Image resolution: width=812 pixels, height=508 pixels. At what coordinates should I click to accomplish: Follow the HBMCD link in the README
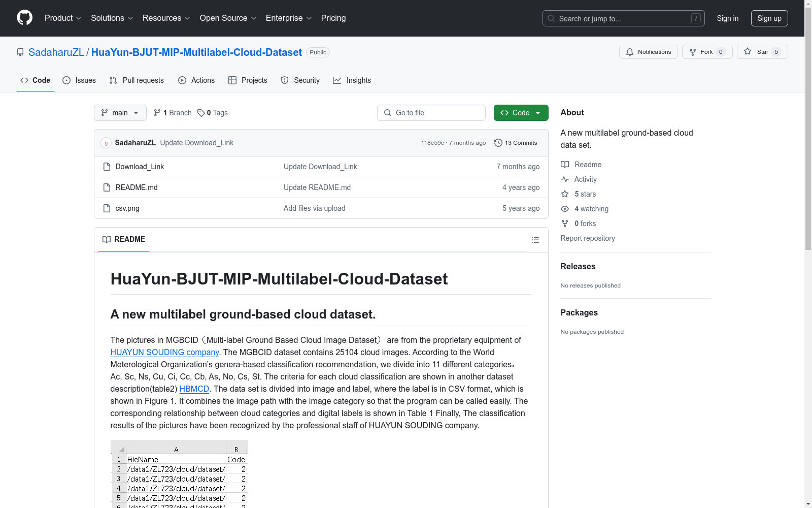pyautogui.click(x=194, y=389)
